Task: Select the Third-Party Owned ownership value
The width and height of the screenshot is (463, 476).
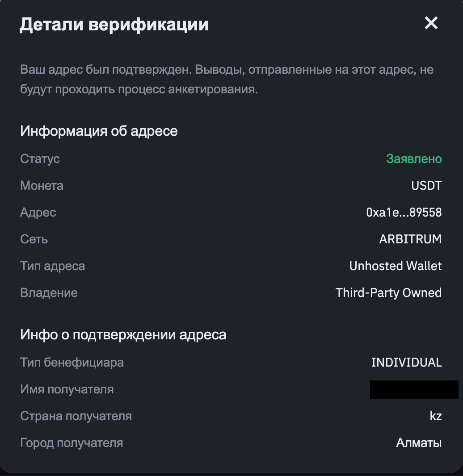Action: point(388,292)
